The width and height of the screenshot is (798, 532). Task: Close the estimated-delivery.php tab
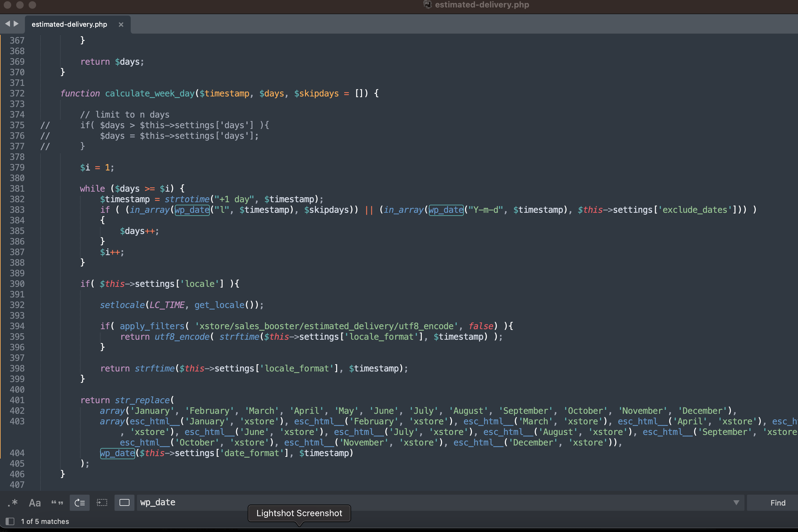121,25
